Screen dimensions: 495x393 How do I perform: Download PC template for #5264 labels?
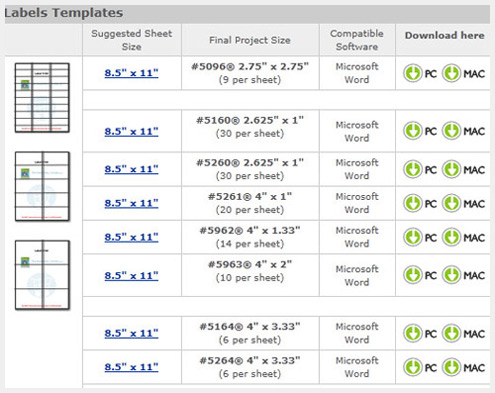click(420, 367)
